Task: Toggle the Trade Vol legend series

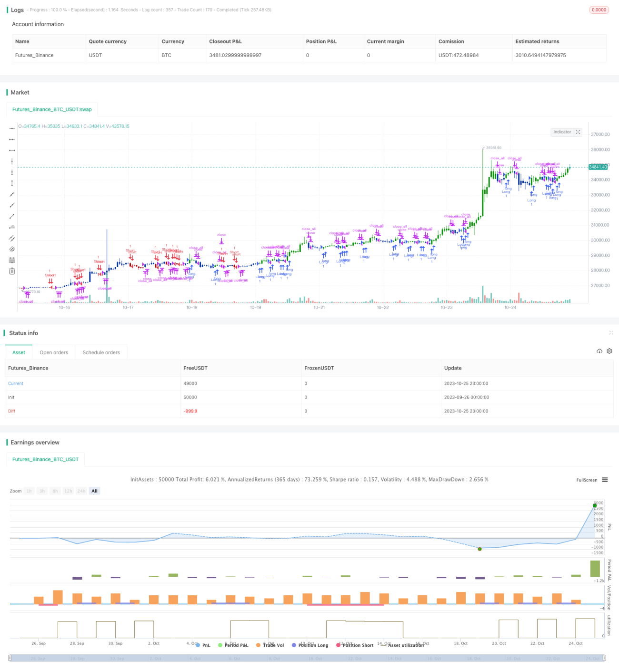Action: coord(270,645)
